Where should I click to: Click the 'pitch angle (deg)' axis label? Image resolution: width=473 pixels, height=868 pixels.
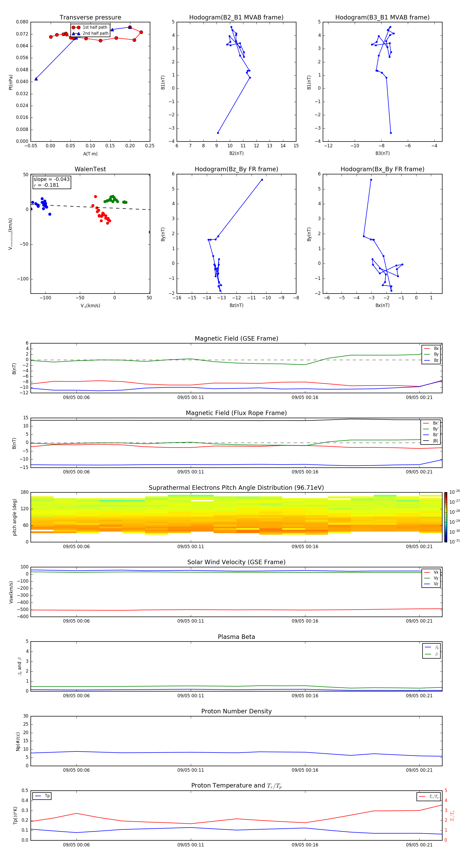click(x=15, y=517)
